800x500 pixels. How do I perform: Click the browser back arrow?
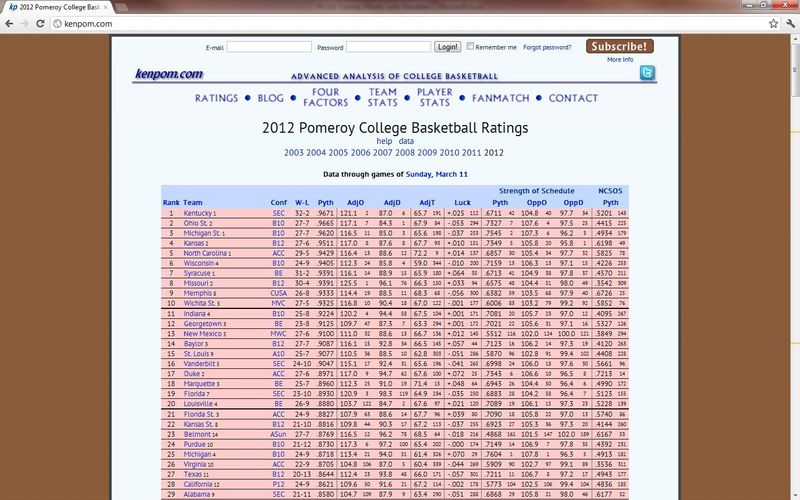(9, 23)
